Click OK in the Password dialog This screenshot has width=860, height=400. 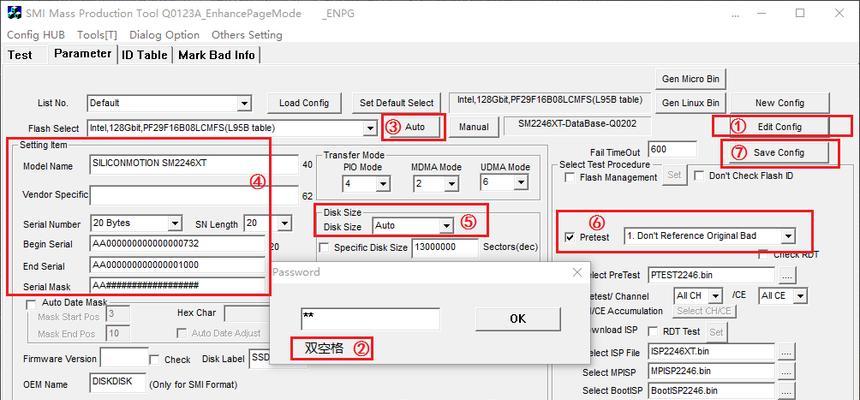tap(518, 319)
